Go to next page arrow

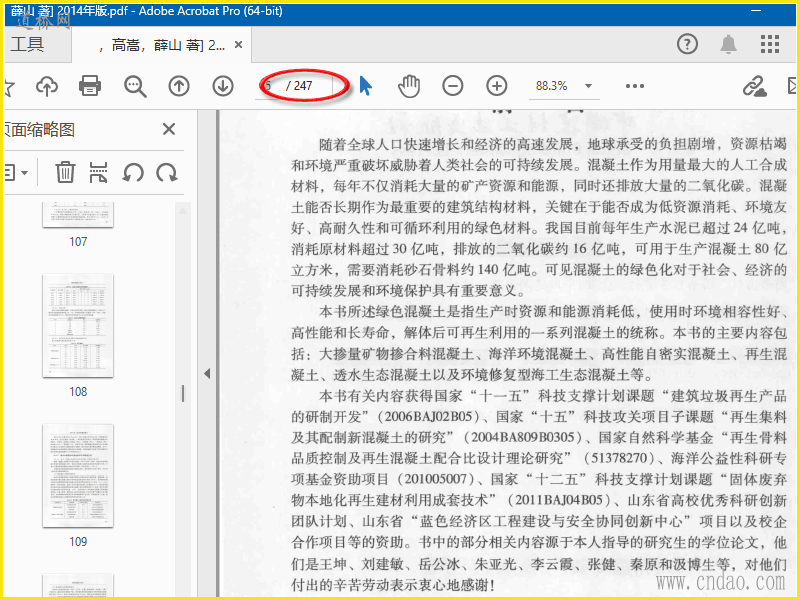click(x=223, y=86)
